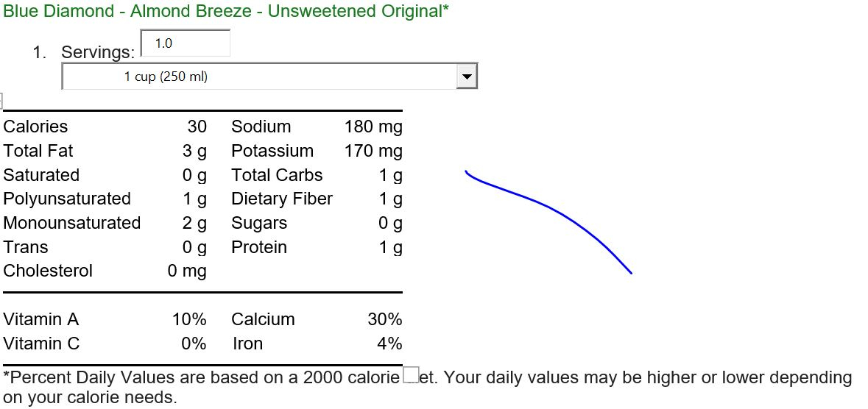Click the small box beside 'calorie' footnote text

411,374
